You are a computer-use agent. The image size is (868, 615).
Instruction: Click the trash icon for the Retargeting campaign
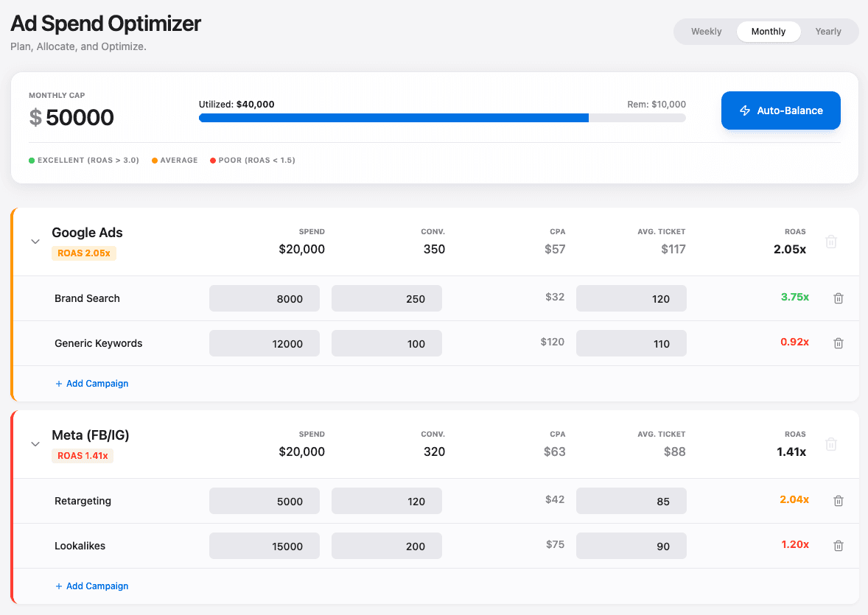[838, 500]
